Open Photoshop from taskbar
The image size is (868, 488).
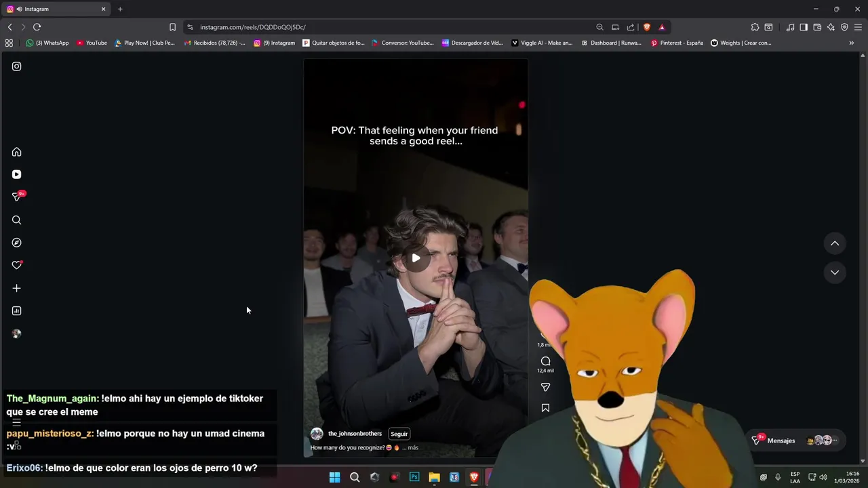tap(414, 477)
